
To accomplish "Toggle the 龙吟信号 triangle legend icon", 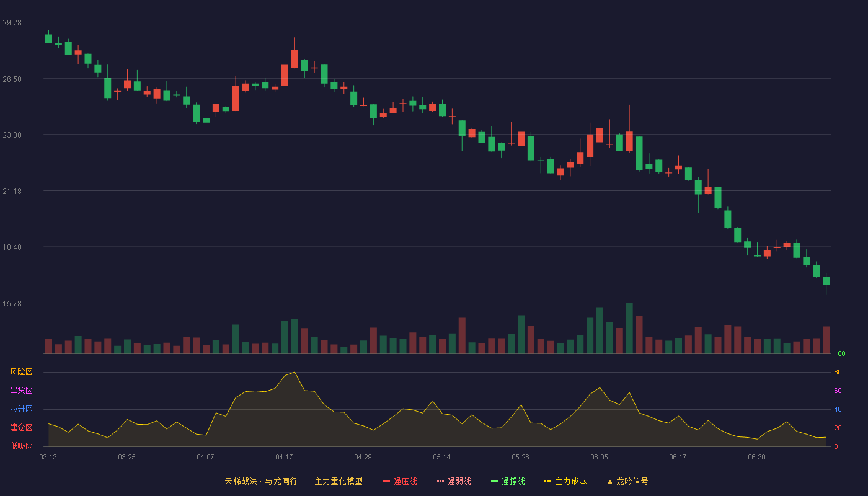I will tap(610, 482).
